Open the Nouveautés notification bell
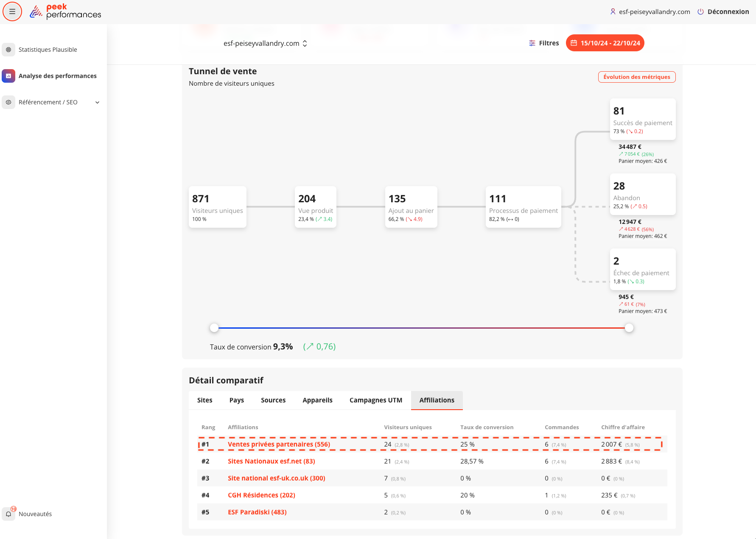 point(8,514)
